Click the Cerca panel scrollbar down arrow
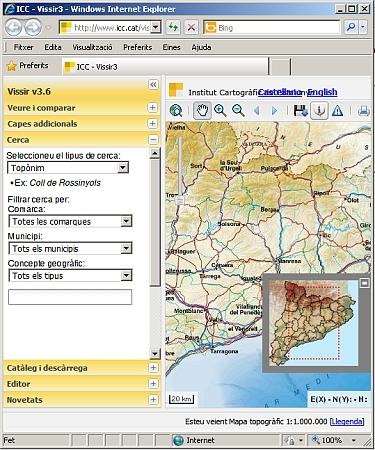This screenshot has height=450, width=375. tap(155, 353)
